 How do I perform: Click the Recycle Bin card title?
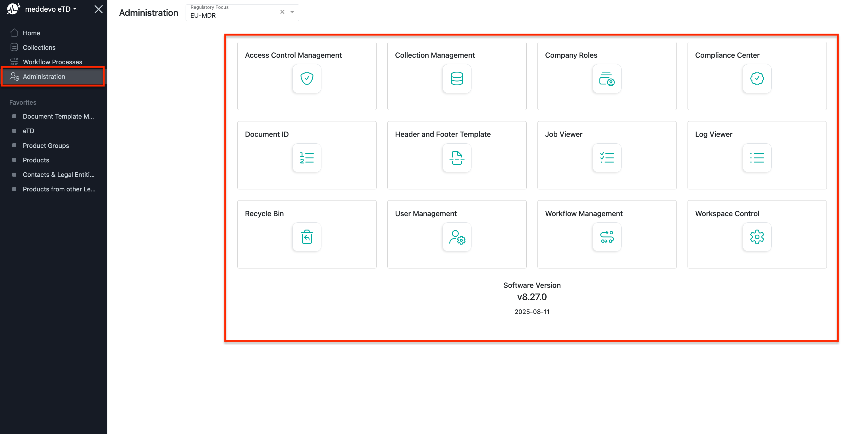point(264,214)
